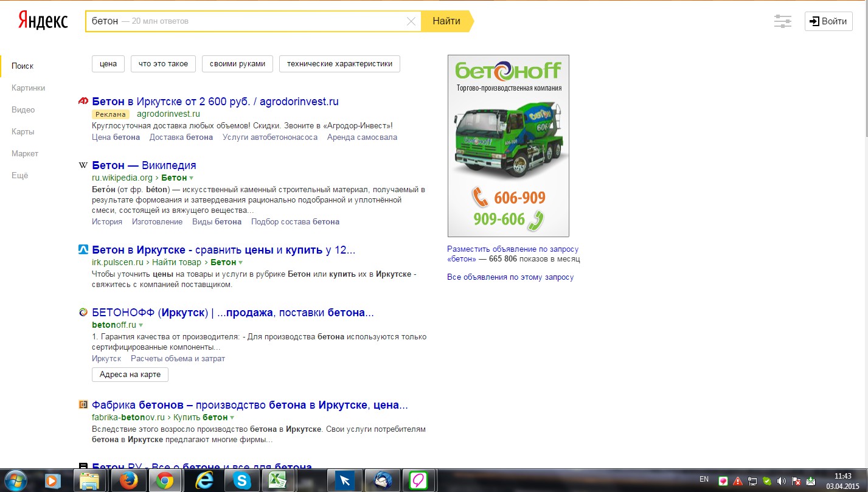
Task: Open Thunderbird from the taskbar
Action: click(383, 481)
